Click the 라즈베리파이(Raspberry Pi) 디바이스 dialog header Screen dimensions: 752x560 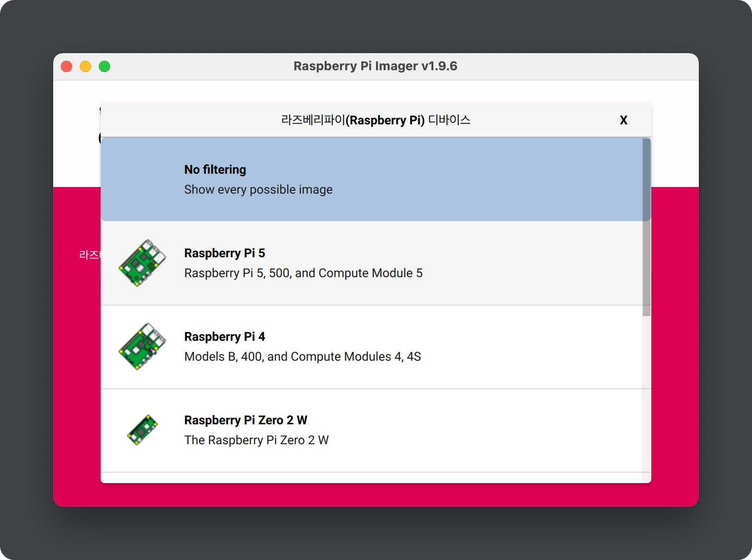(x=376, y=120)
